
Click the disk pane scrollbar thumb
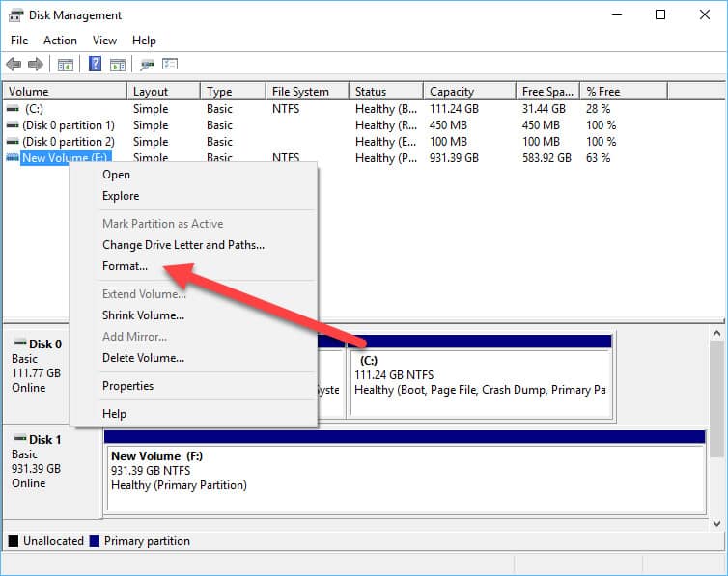716,399
